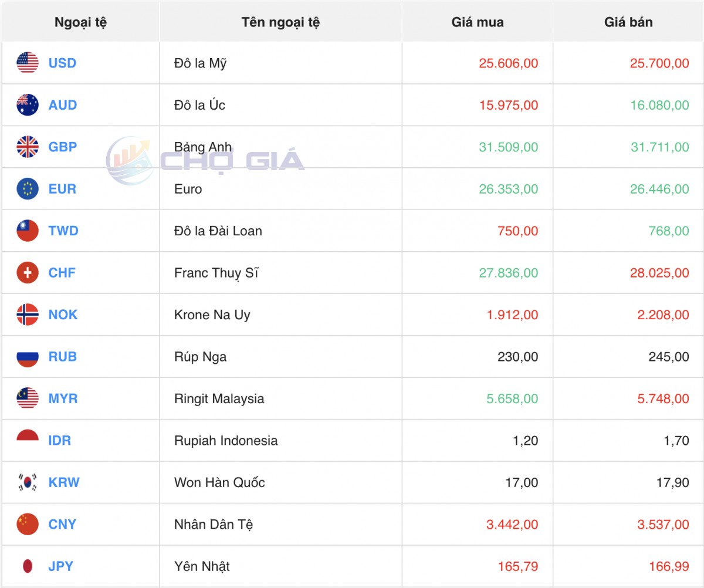Sort by the Giá mua column header
704x588 pixels.
(478, 22)
